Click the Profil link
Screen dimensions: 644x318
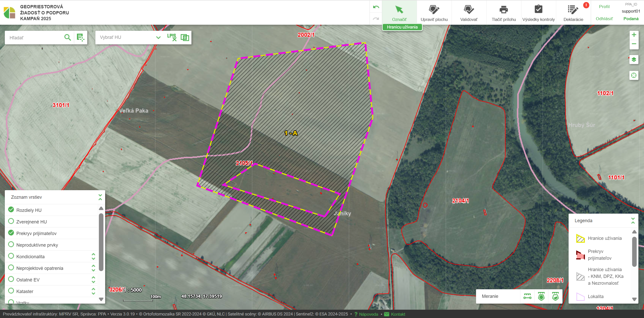click(604, 7)
